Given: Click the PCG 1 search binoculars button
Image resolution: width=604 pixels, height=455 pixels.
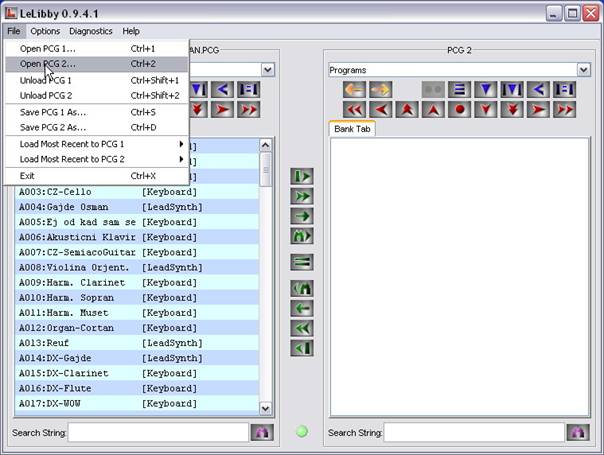Looking at the screenshot, I should [262, 433].
